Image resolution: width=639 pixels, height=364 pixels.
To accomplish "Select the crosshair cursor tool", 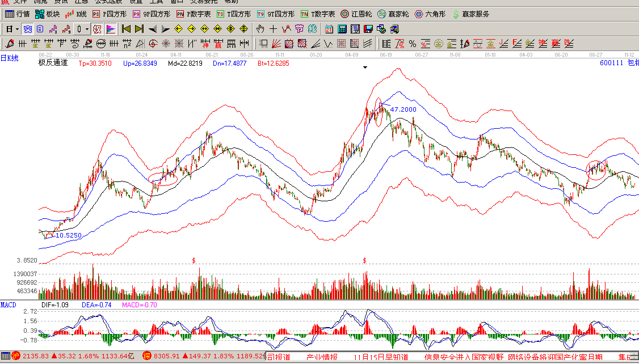I will (x=273, y=29).
